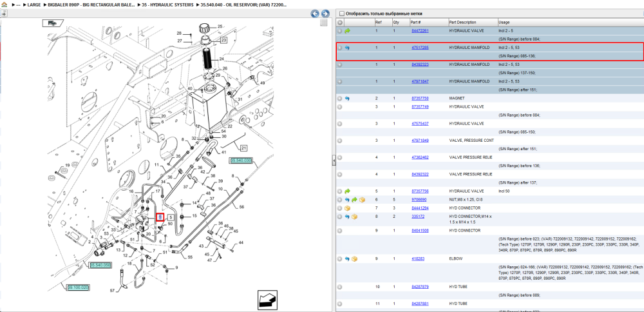Open part number 416283 link

[418, 259]
